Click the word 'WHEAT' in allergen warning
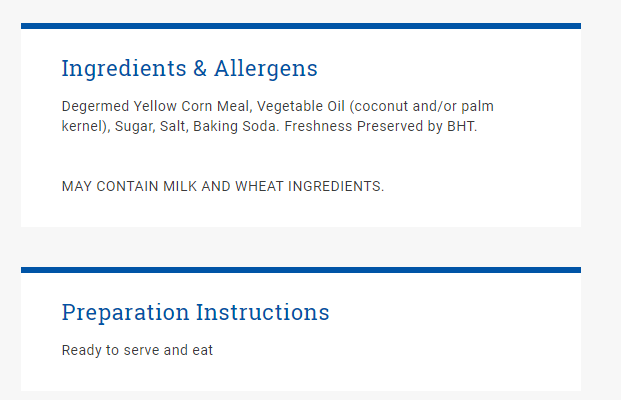Image resolution: width=621 pixels, height=400 pixels. pos(259,186)
